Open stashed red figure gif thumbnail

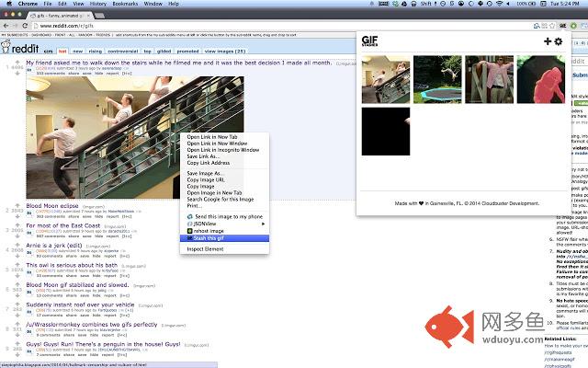(541, 79)
